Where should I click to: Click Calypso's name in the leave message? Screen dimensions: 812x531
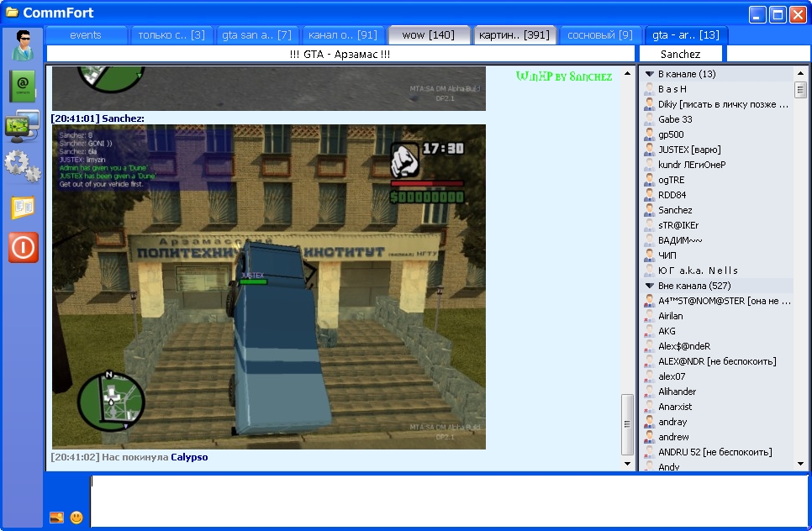point(189,457)
